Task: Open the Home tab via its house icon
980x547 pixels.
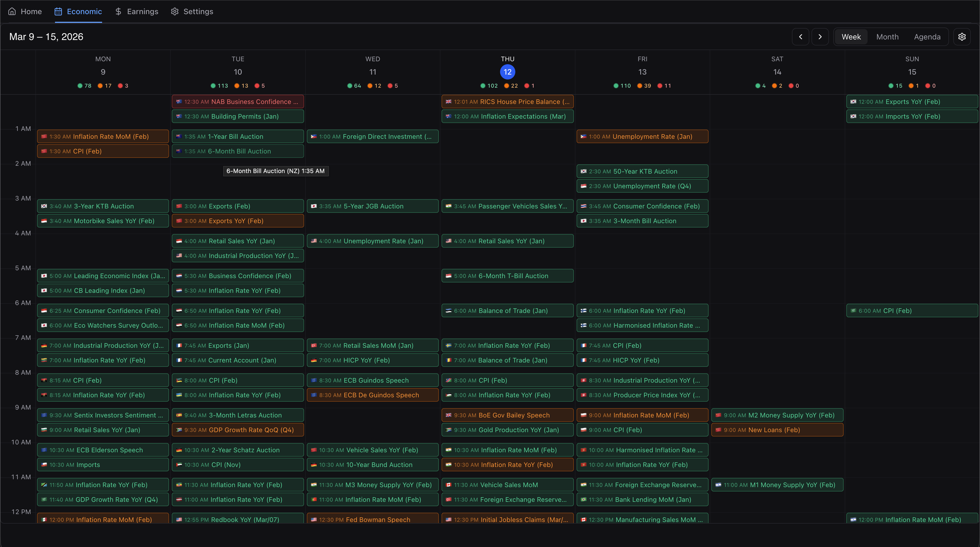Action: [x=11, y=11]
